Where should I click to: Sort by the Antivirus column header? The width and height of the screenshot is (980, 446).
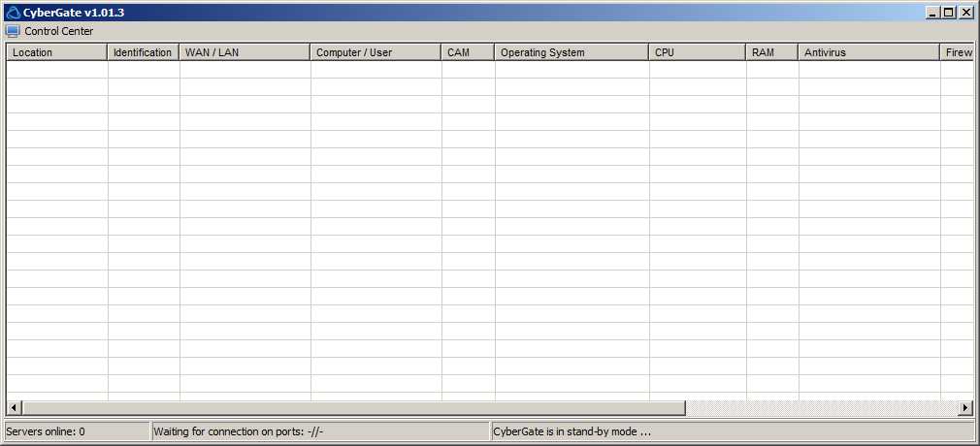(868, 52)
